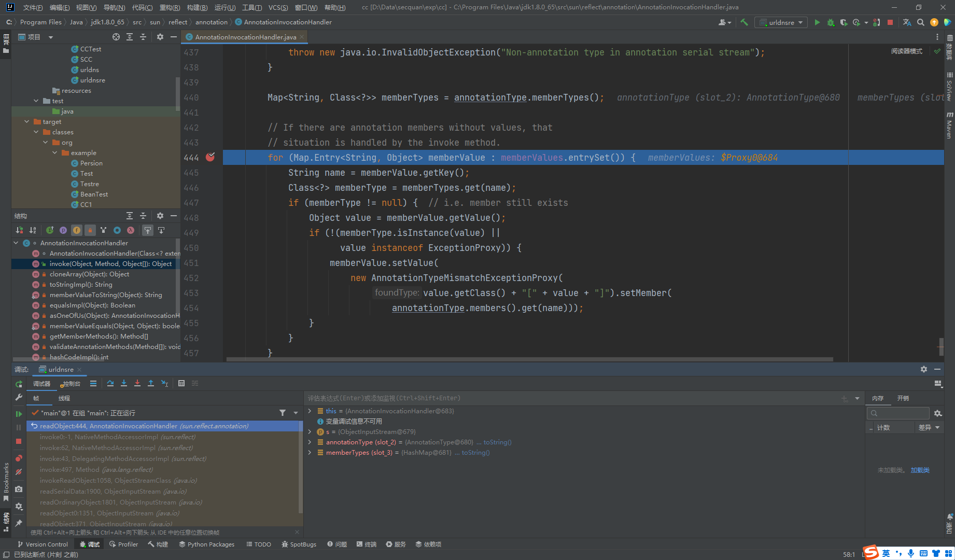The height and width of the screenshot is (560, 955).
Task: Open TODO tool window button
Action: tap(259, 544)
